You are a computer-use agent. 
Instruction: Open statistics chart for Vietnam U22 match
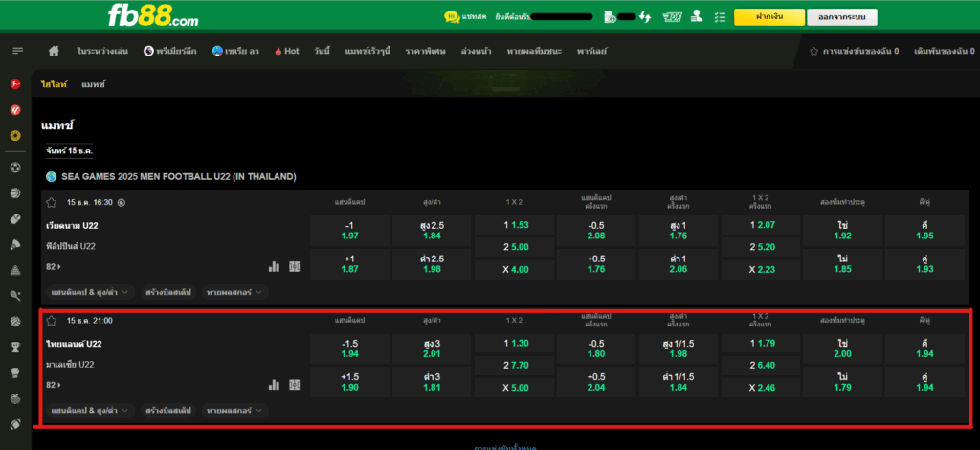click(x=274, y=267)
